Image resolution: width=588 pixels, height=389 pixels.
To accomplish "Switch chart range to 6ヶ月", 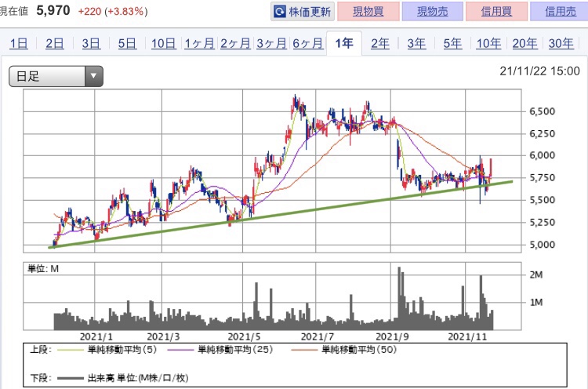I will tap(308, 44).
